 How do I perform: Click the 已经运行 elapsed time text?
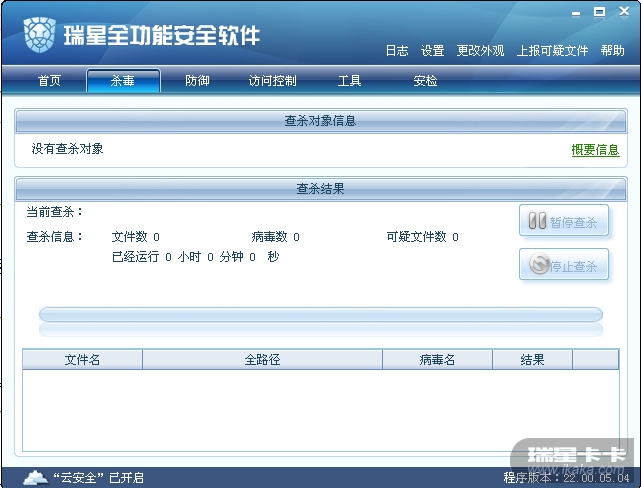pyautogui.click(x=195, y=257)
